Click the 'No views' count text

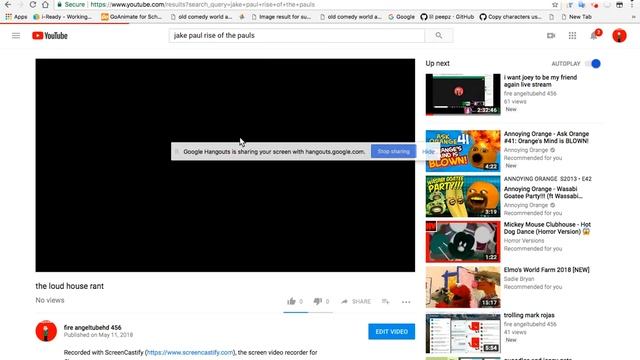[x=50, y=300]
